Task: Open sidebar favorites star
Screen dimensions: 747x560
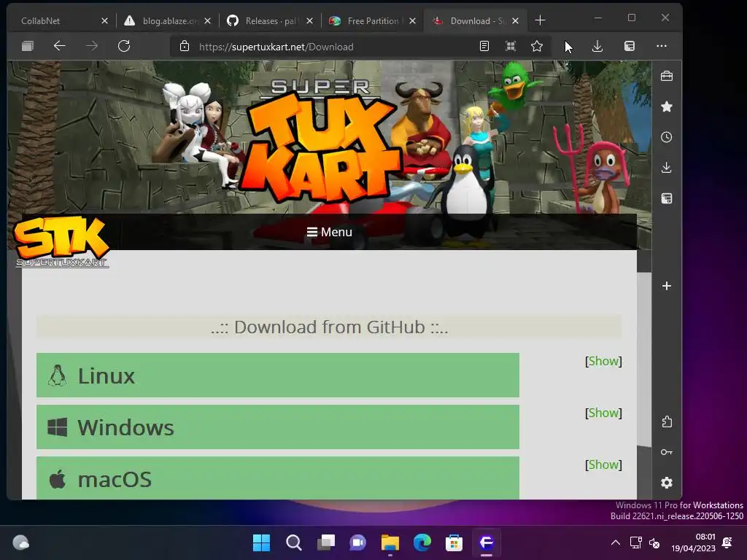Action: (x=667, y=106)
